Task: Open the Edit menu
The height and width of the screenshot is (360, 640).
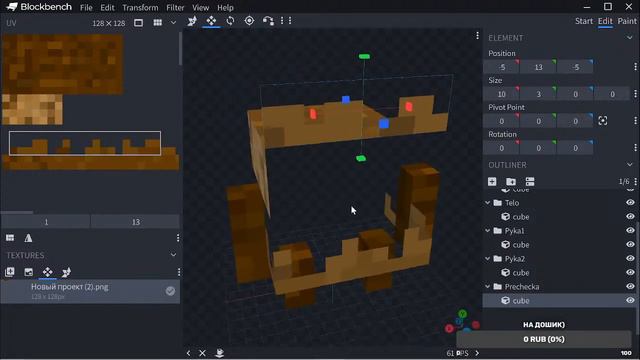Action: (107, 7)
